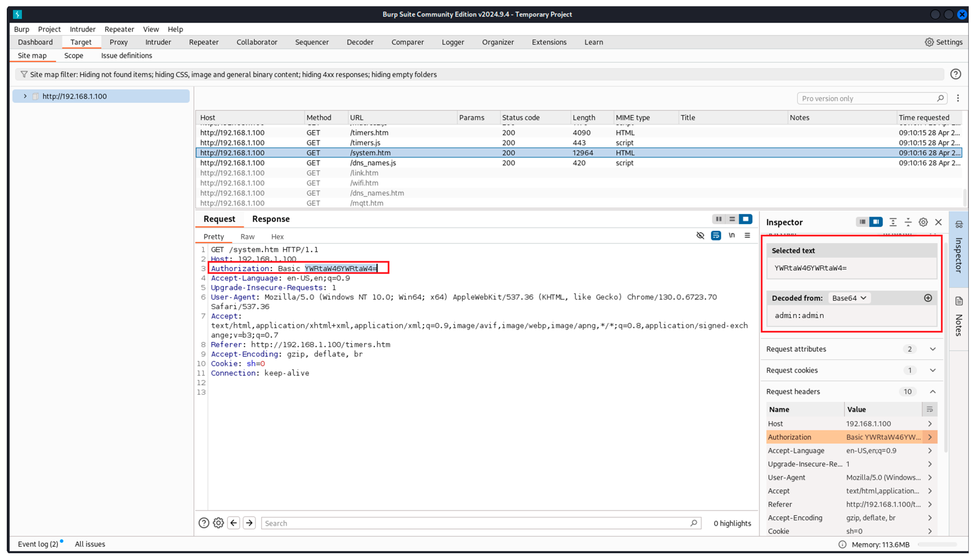The height and width of the screenshot is (560, 973).
Task: Expand the Request attributes section
Action: pos(932,349)
